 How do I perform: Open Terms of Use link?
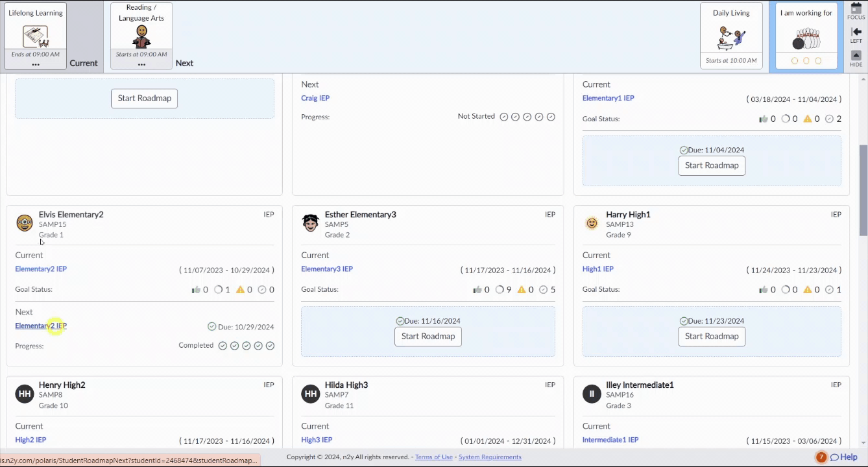coord(434,457)
